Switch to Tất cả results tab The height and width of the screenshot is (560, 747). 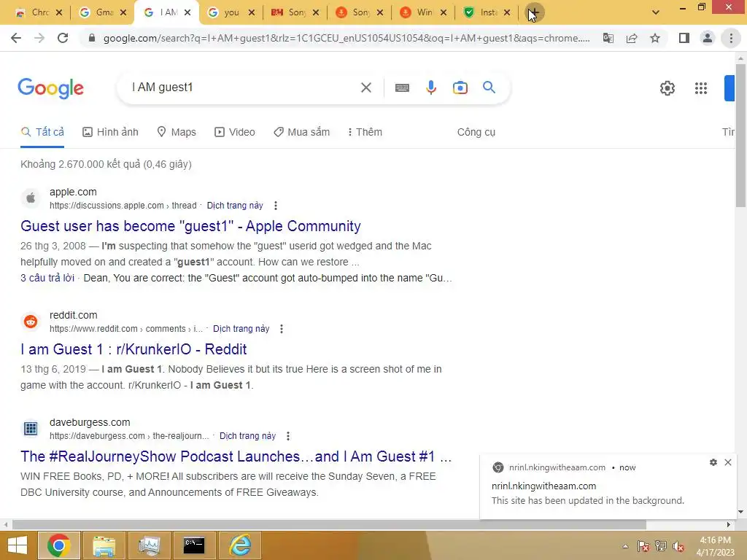42,132
